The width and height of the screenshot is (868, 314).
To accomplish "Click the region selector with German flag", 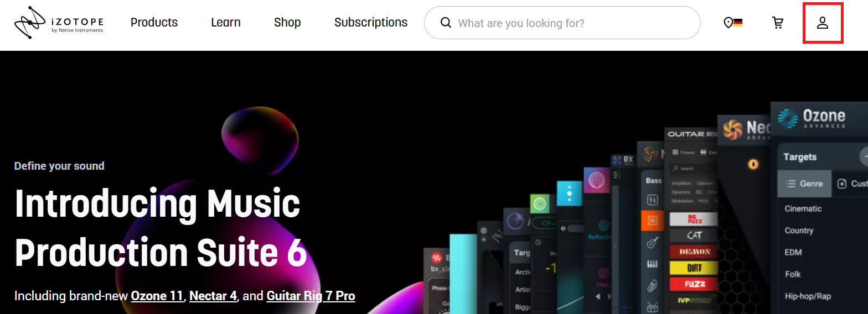I will coord(733,23).
